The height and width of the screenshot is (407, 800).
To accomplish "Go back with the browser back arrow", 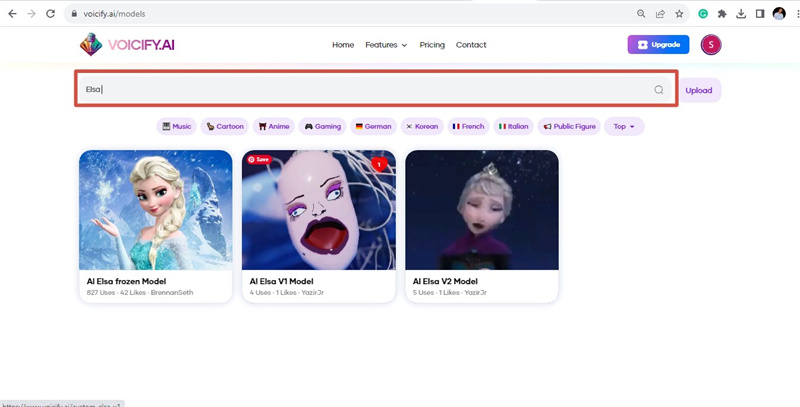I will (x=12, y=14).
